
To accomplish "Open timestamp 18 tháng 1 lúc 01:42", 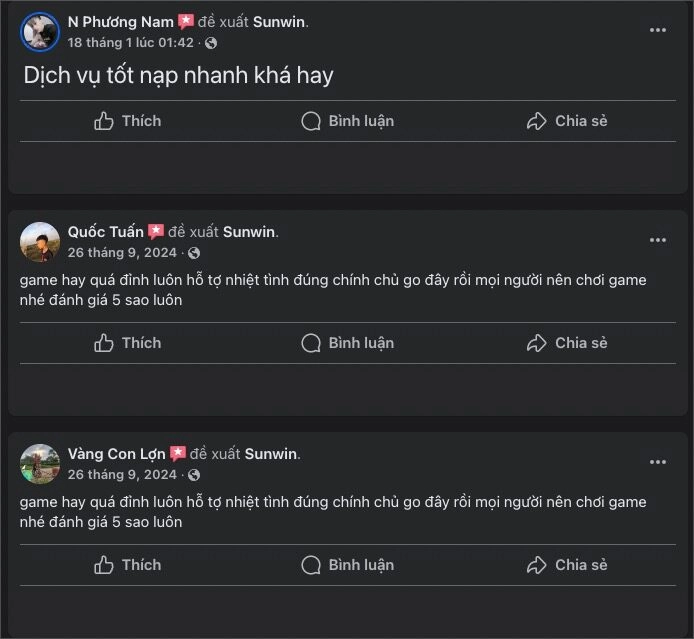I will click(x=131, y=43).
